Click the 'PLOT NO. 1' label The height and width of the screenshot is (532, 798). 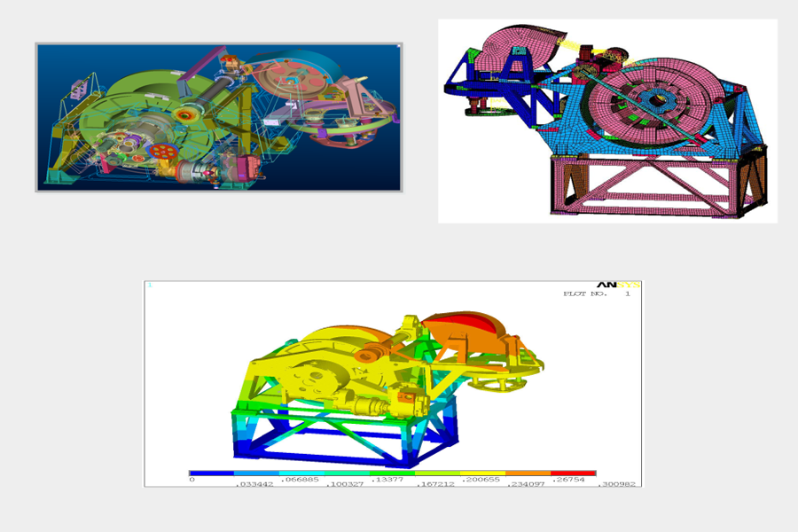click(597, 293)
